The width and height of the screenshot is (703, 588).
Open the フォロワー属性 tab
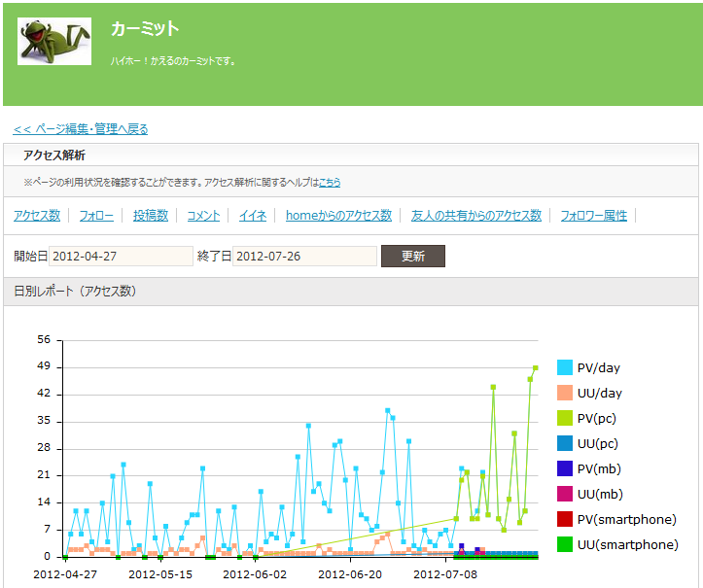pyautogui.click(x=593, y=216)
